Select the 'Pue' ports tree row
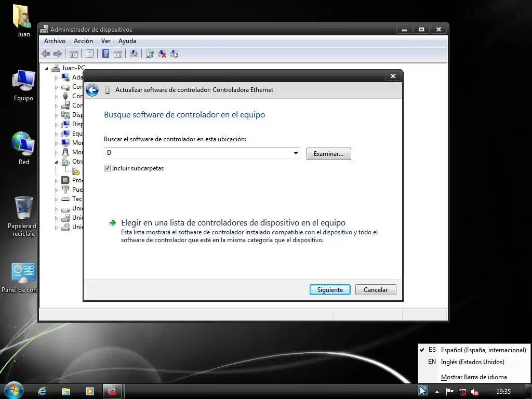The image size is (532, 399). tap(72, 189)
